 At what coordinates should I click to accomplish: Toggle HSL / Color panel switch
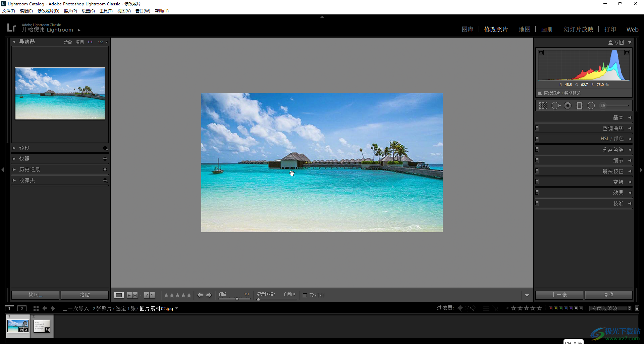click(537, 139)
